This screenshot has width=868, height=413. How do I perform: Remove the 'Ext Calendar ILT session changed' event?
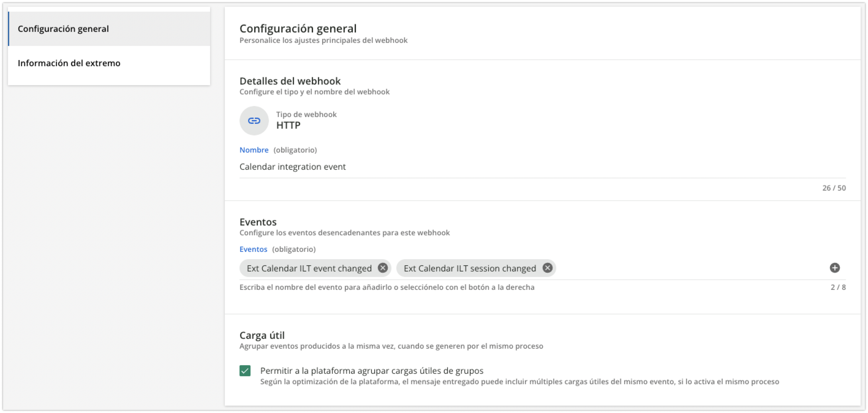[x=548, y=268]
